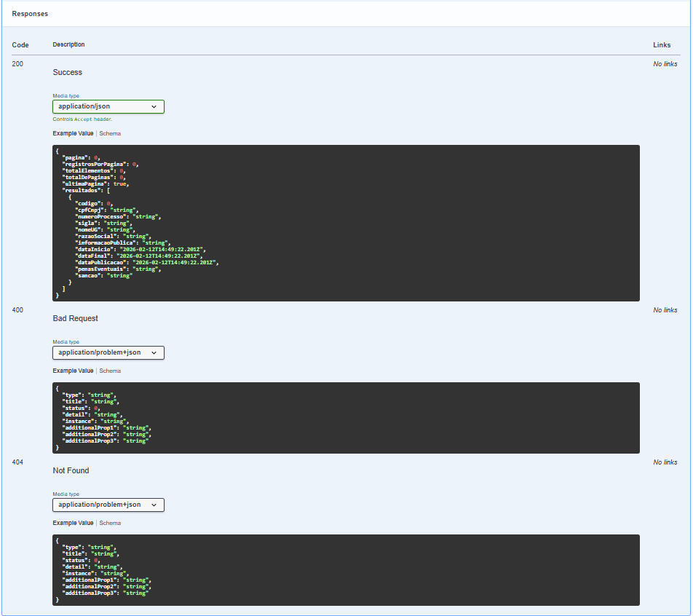Click the "penasEventuais" line in JSON
The width and height of the screenshot is (693, 616).
[118, 269]
